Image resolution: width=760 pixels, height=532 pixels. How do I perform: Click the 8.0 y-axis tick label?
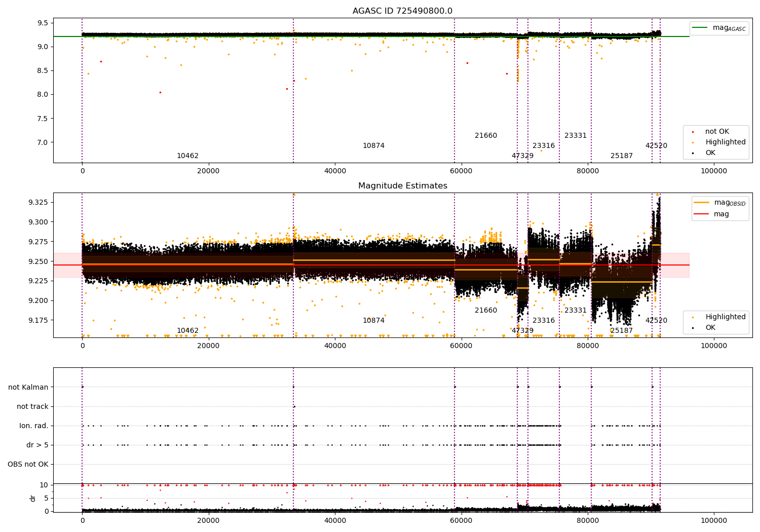point(43,95)
